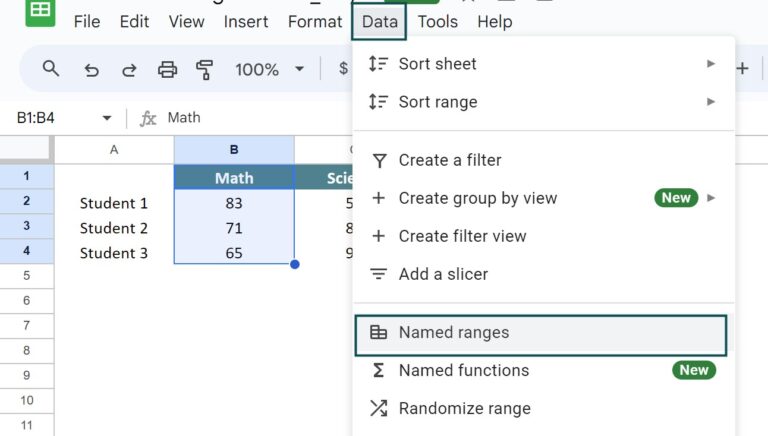Image resolution: width=768 pixels, height=436 pixels.
Task: Click cell containing Student 2
Action: point(114,227)
